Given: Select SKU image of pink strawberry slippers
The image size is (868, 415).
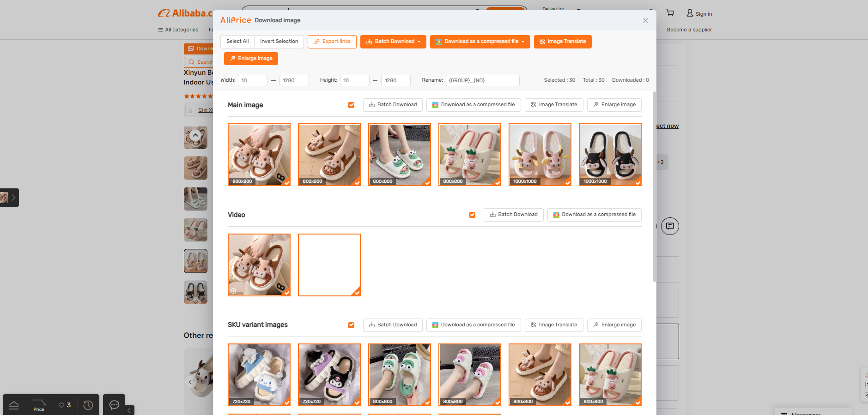Looking at the screenshot, I should pos(610,375).
